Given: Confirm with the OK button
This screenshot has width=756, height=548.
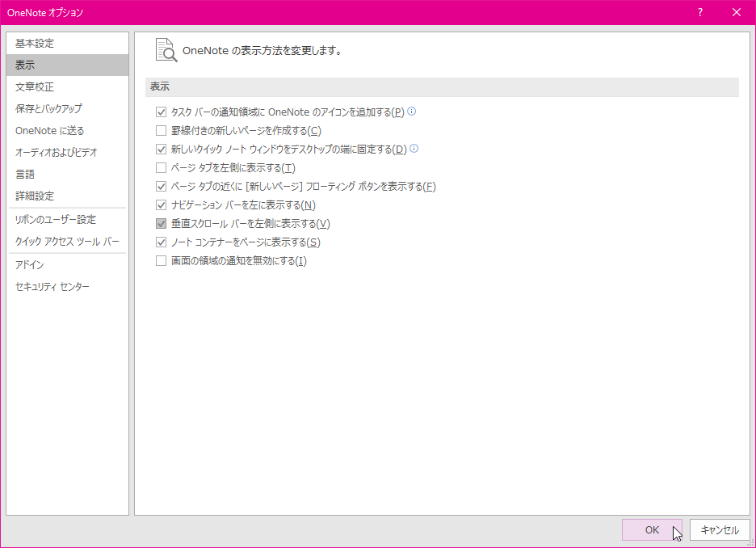Looking at the screenshot, I should tap(652, 529).
